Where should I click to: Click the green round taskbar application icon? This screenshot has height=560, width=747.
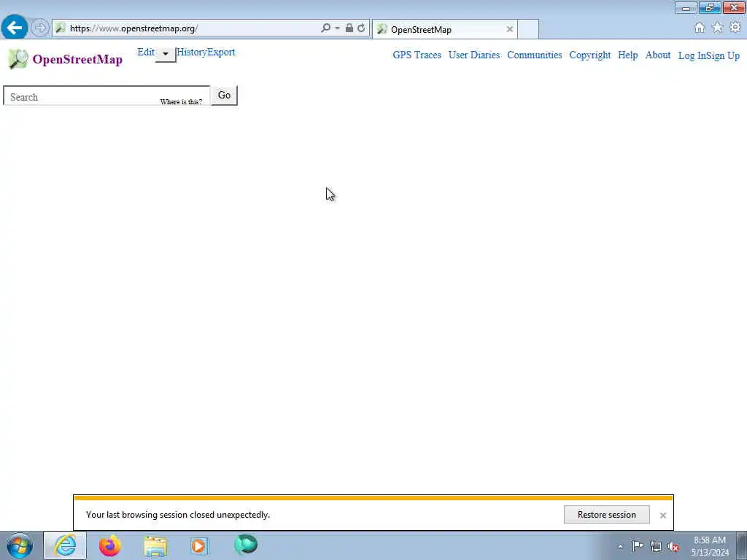click(246, 545)
